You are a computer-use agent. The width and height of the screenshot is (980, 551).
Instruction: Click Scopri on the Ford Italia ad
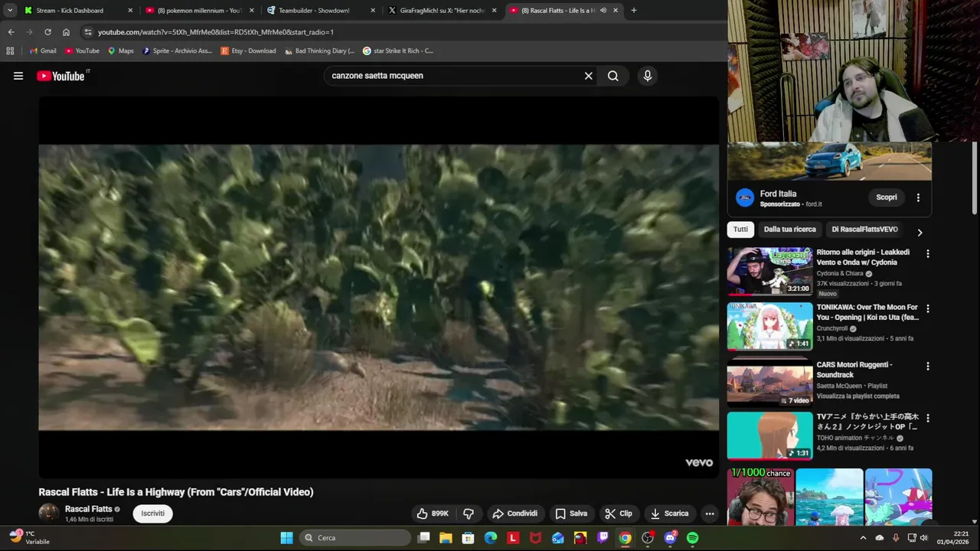click(x=887, y=197)
